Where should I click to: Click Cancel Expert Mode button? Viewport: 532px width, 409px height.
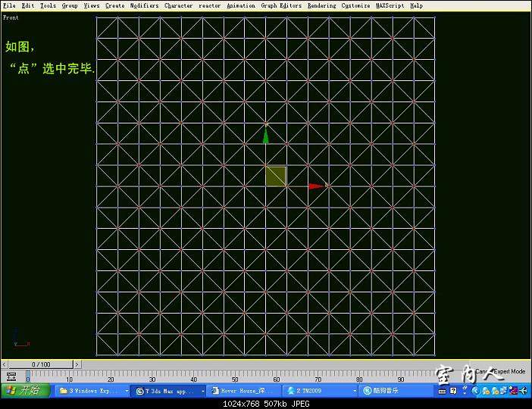tap(500, 371)
